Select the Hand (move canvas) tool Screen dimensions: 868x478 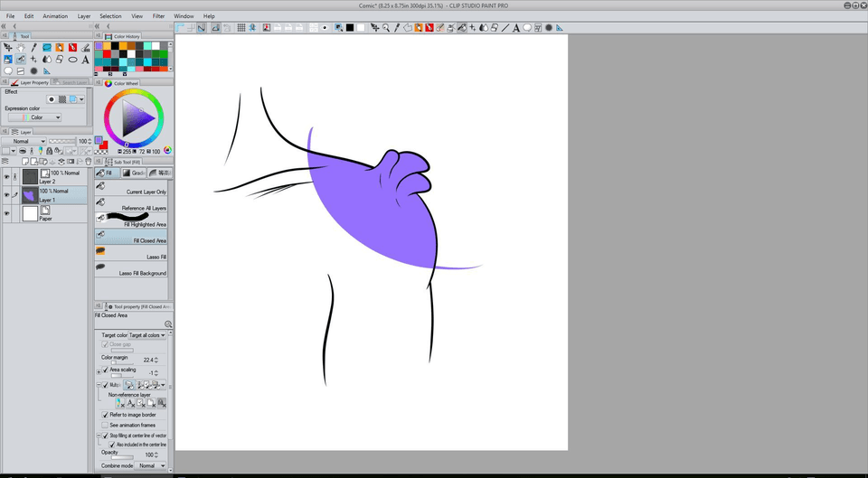pyautogui.click(x=21, y=48)
